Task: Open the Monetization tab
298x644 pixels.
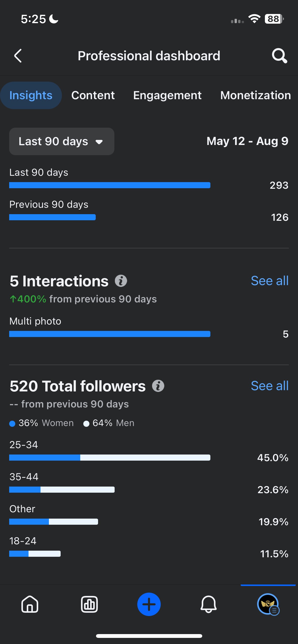Action: pos(256,95)
